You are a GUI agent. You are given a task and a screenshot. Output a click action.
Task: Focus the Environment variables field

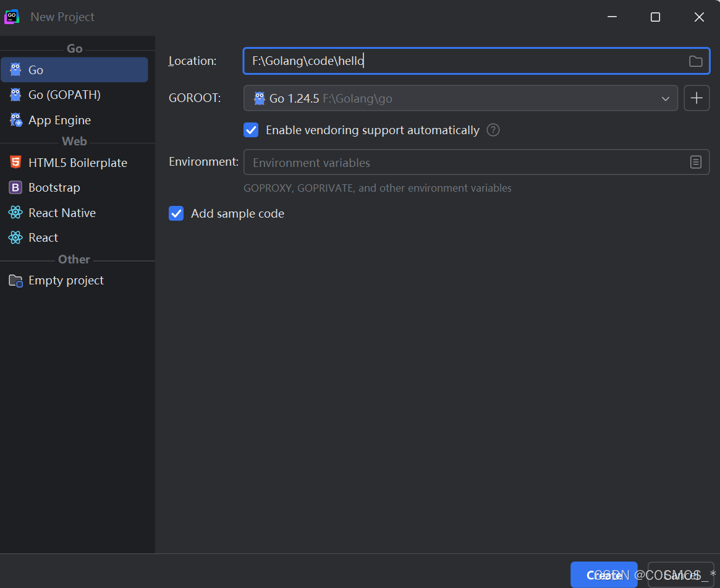tap(476, 162)
